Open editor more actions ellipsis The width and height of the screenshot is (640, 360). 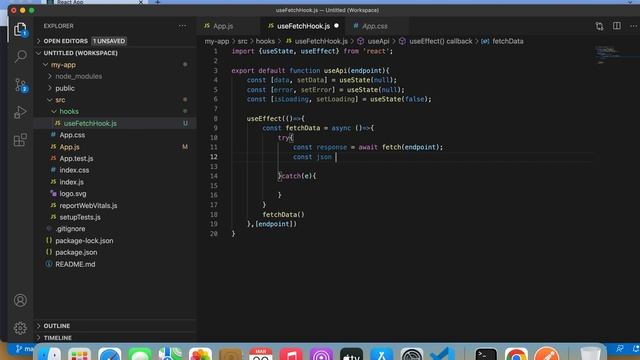633,26
